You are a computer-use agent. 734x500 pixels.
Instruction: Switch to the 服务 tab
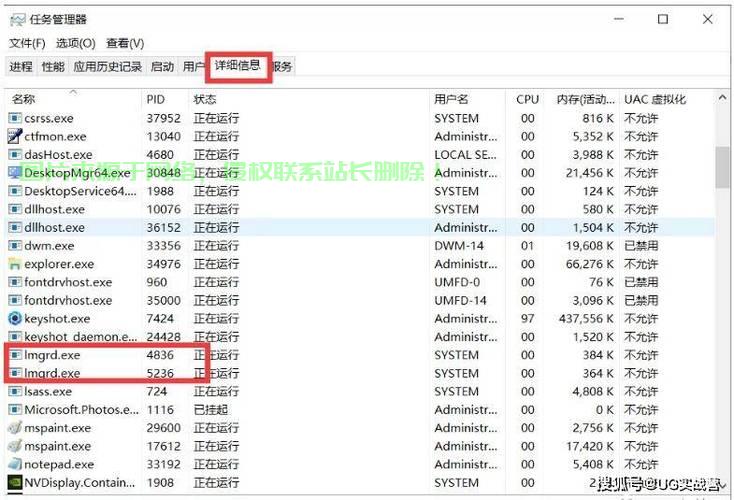click(282, 66)
